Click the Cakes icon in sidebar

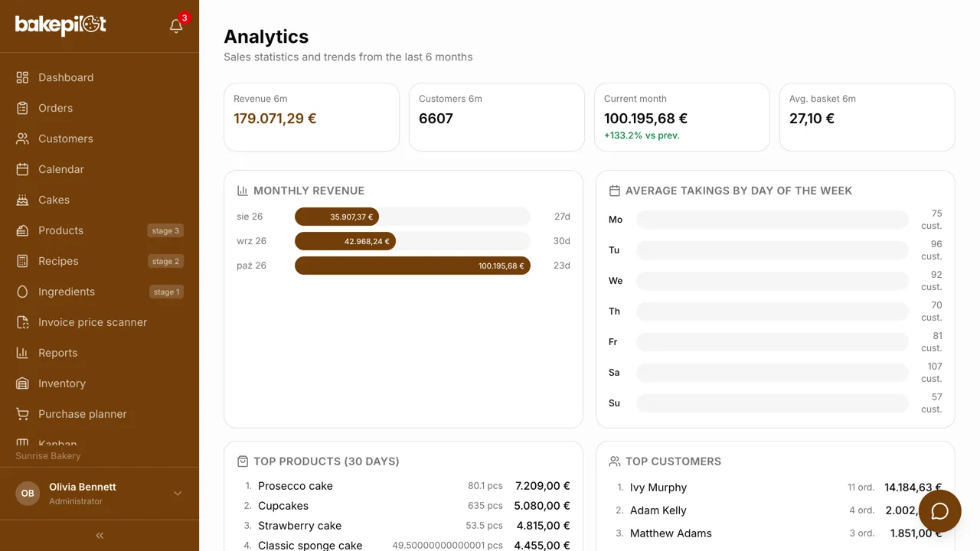click(23, 200)
